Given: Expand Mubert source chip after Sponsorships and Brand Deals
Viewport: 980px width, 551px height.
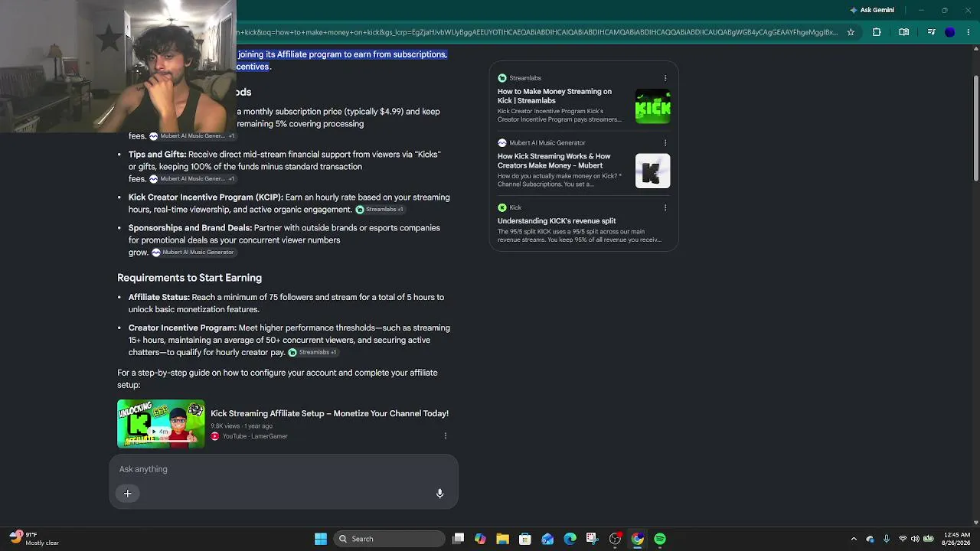Looking at the screenshot, I should 193,253.
